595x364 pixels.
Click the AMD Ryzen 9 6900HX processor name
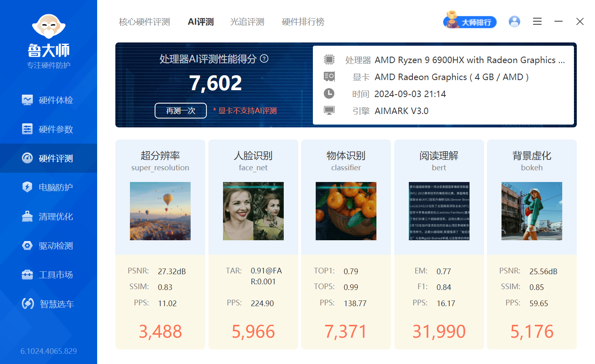tap(470, 60)
